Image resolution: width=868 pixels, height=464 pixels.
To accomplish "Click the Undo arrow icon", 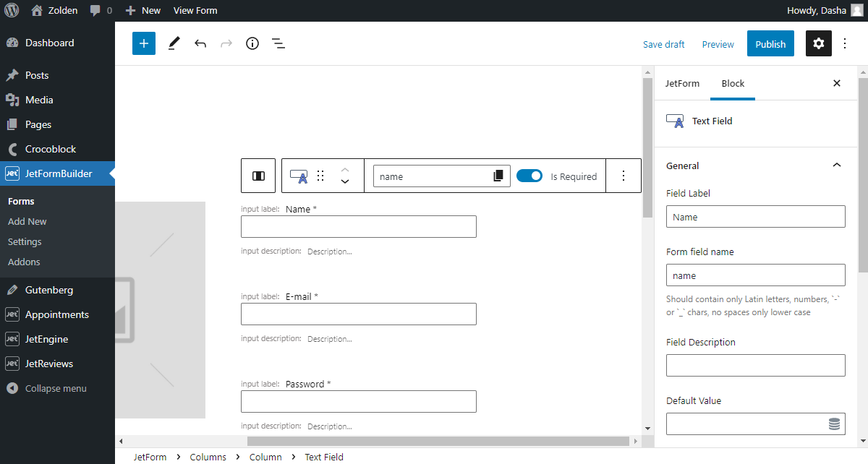I will click(200, 43).
